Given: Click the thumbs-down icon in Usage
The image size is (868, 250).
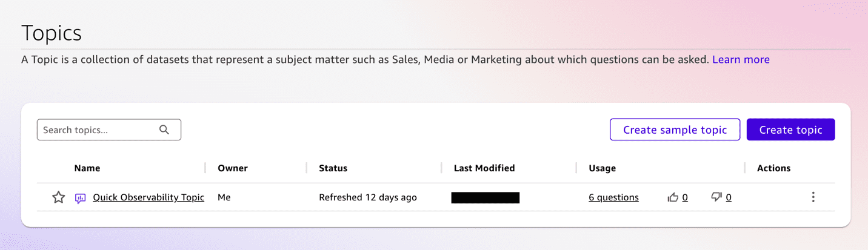Looking at the screenshot, I should pos(716,197).
